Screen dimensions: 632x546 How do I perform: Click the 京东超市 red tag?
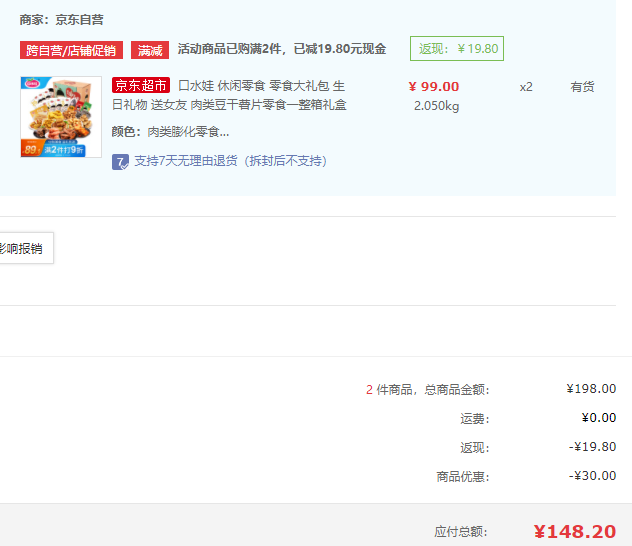click(x=141, y=85)
